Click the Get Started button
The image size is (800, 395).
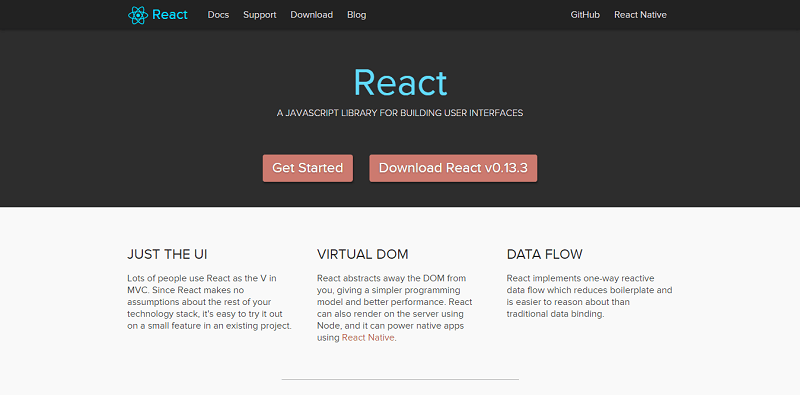tap(308, 168)
